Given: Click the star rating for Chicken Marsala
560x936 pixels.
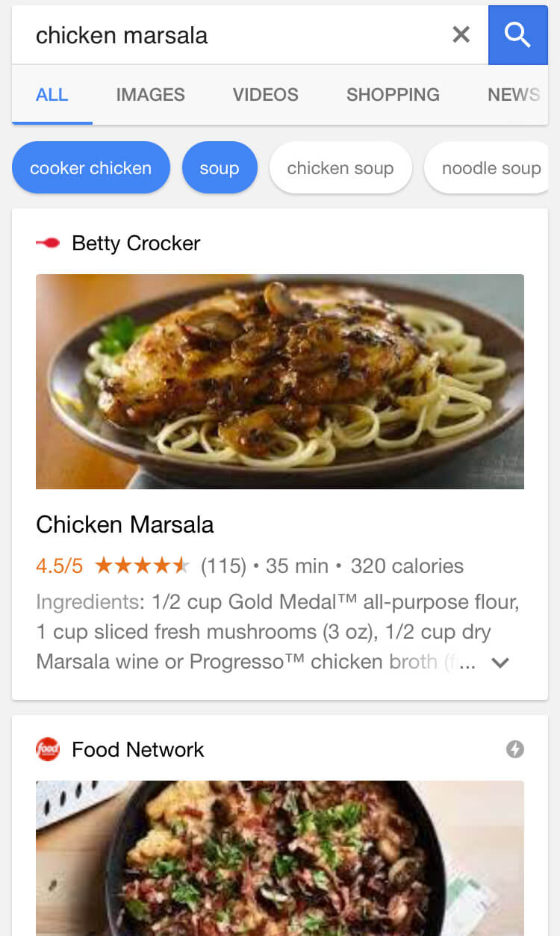Looking at the screenshot, I should tap(142, 566).
